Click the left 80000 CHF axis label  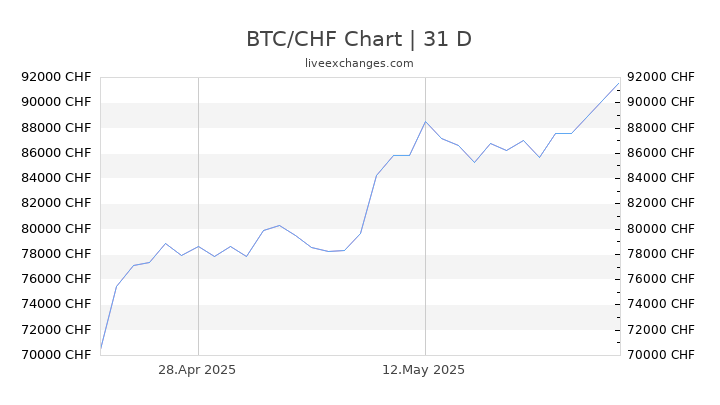point(56,229)
